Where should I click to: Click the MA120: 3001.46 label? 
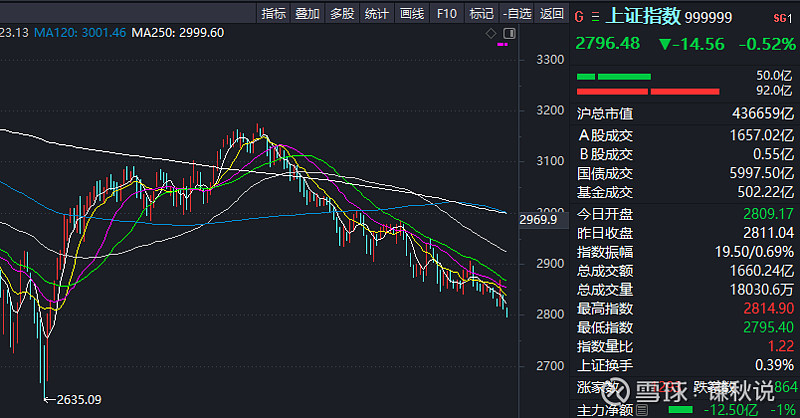tap(80, 33)
